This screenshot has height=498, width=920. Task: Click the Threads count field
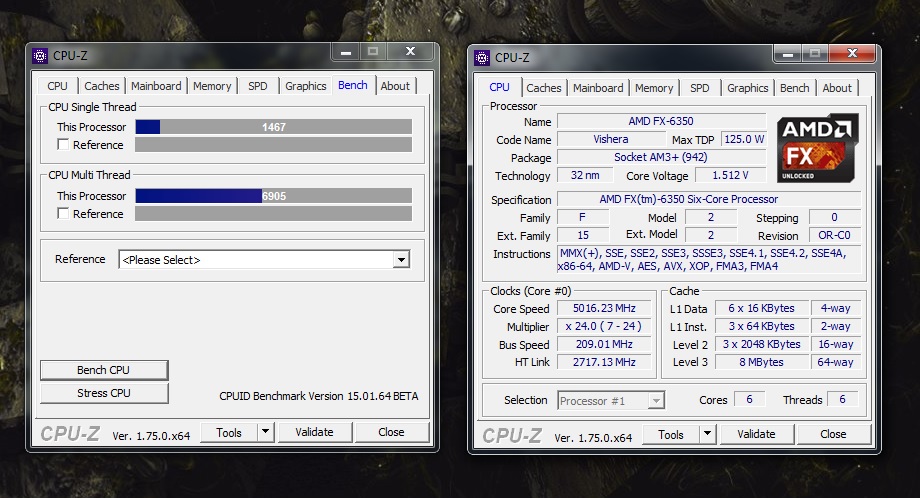pos(843,399)
